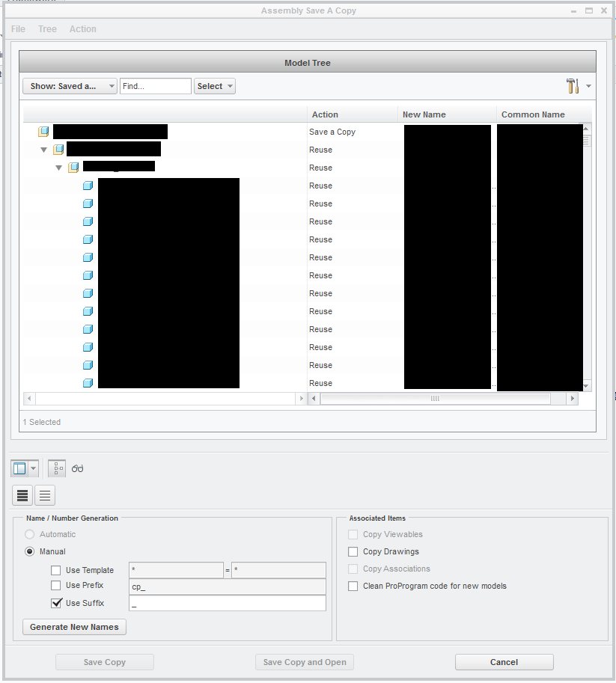Screen dimensions: 616x683
Task: Enable Clean ProProgram code for new models
Action: (352, 586)
